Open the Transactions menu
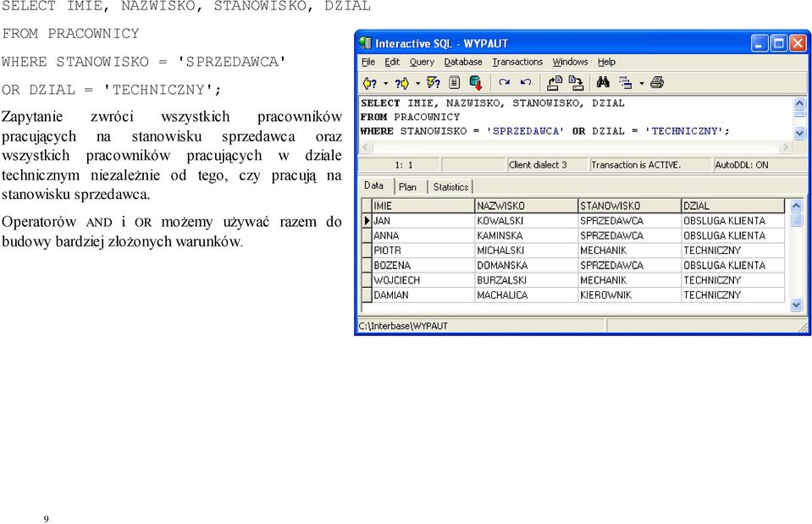812x524 pixels. [517, 62]
